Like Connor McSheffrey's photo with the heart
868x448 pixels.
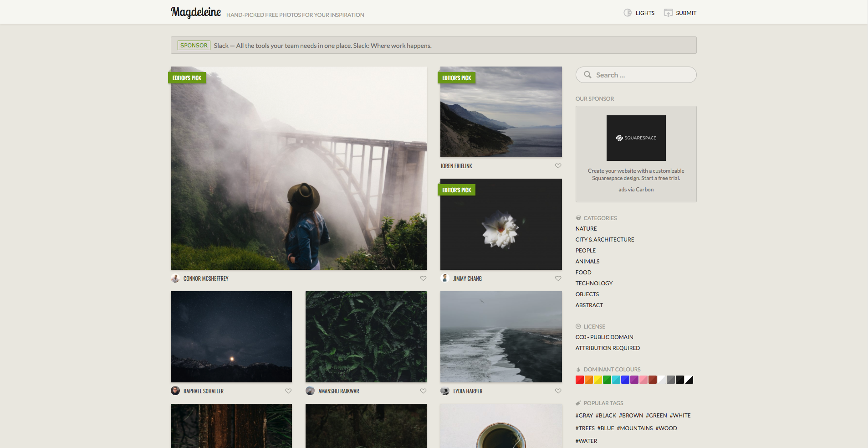pyautogui.click(x=423, y=278)
